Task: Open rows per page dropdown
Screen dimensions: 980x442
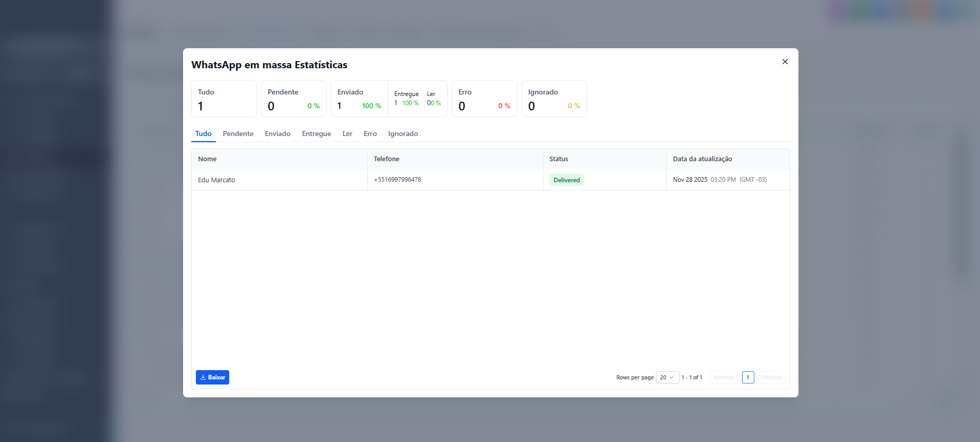Action: [x=667, y=377]
